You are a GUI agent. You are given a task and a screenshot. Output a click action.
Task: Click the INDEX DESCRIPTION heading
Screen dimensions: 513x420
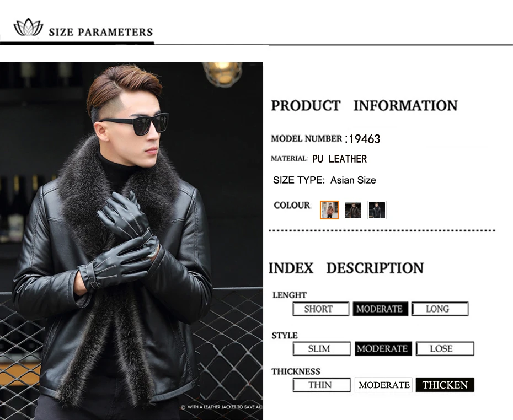[x=346, y=268]
